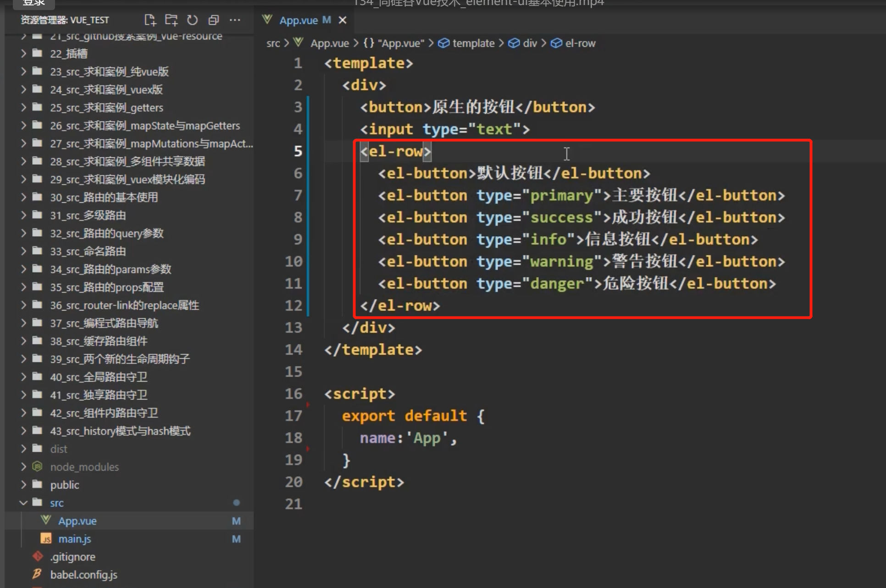Open .gitignore in the file tree
This screenshot has width=886, height=588.
pyautogui.click(x=129, y=556)
